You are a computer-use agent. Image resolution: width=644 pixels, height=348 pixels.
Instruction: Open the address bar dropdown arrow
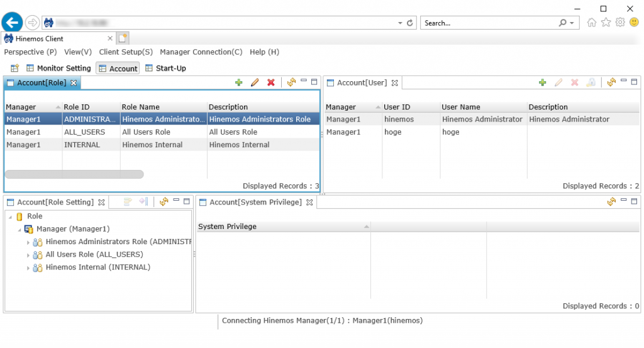[400, 23]
